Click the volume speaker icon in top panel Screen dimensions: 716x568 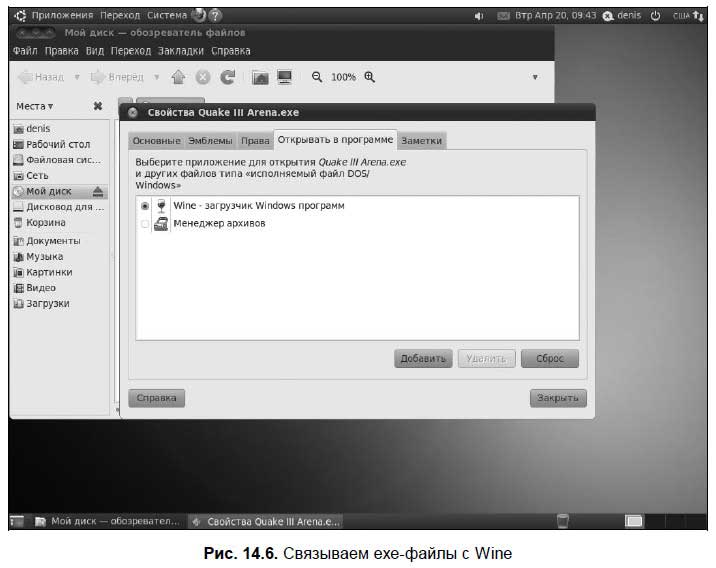pos(479,16)
